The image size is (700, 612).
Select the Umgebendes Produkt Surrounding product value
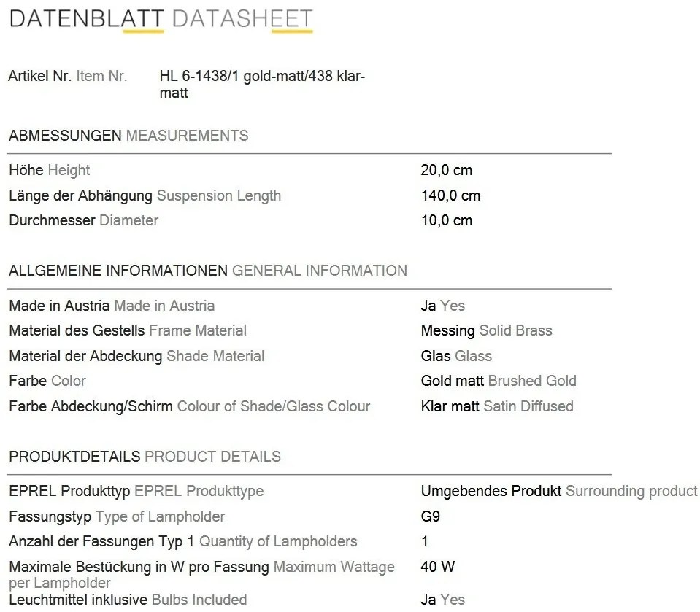pos(559,491)
